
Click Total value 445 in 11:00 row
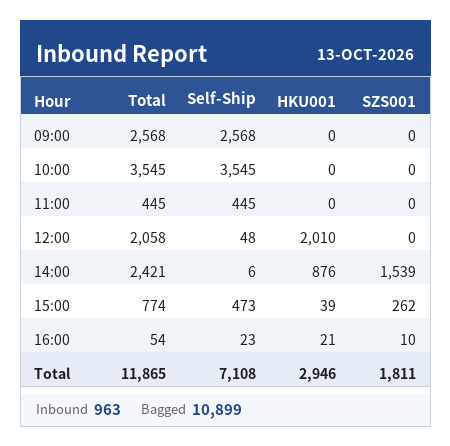pos(154,204)
